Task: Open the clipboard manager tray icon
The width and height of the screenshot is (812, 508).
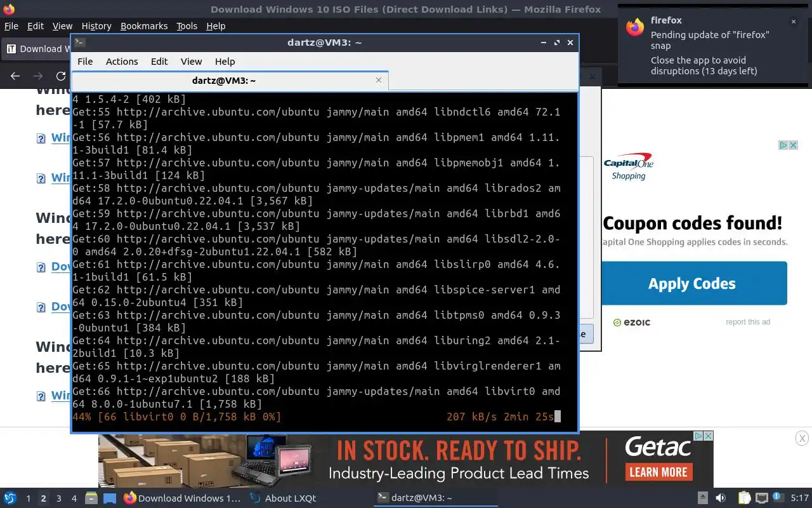Action: 744,498
